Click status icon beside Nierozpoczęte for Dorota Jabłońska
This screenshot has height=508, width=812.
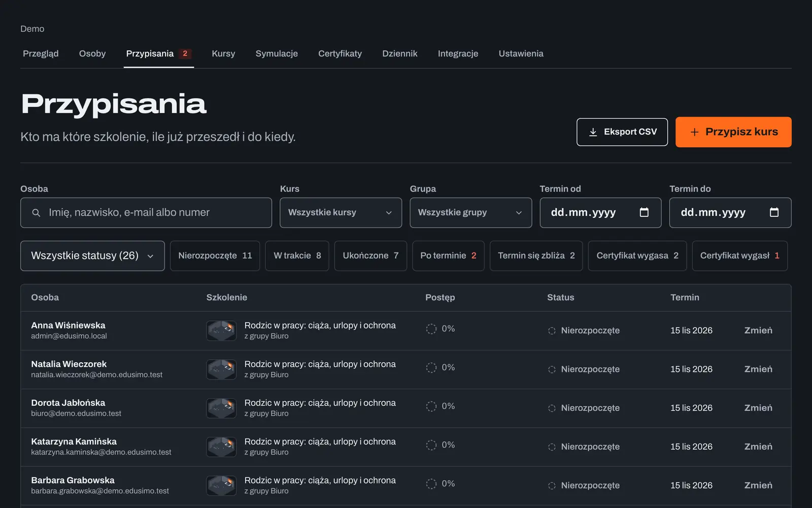pyautogui.click(x=552, y=408)
